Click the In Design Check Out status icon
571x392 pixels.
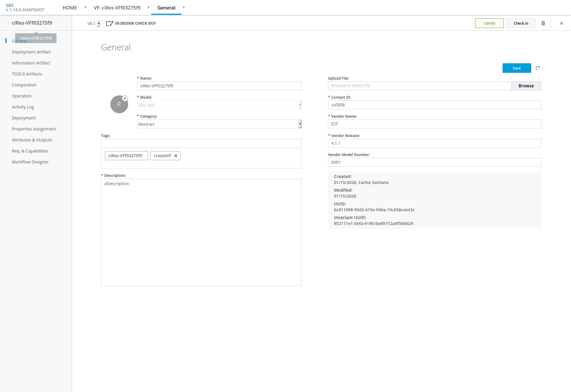[x=109, y=23]
